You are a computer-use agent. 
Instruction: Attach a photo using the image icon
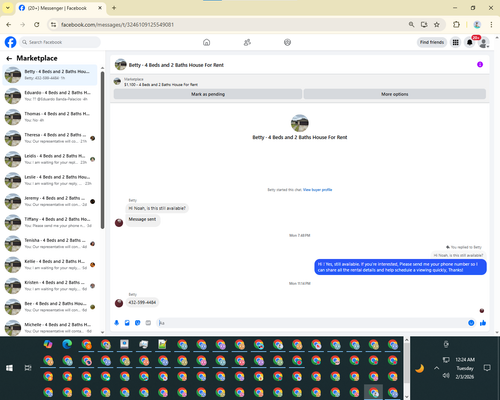pos(127,323)
